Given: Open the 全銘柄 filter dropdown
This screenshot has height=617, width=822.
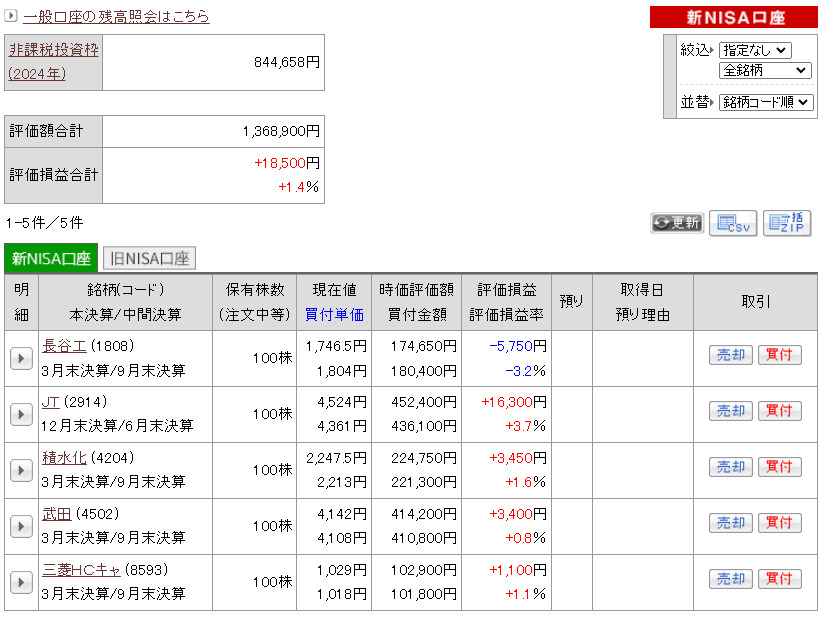Looking at the screenshot, I should click(765, 71).
